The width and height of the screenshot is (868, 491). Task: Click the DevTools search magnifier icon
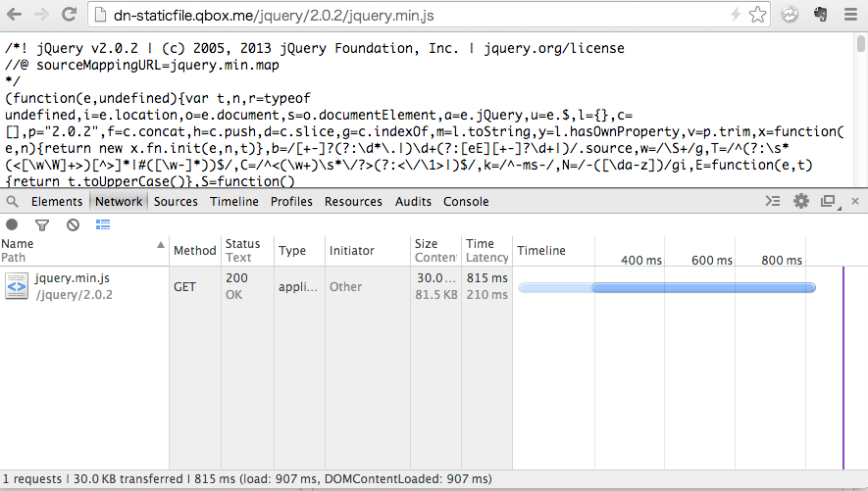click(12, 201)
